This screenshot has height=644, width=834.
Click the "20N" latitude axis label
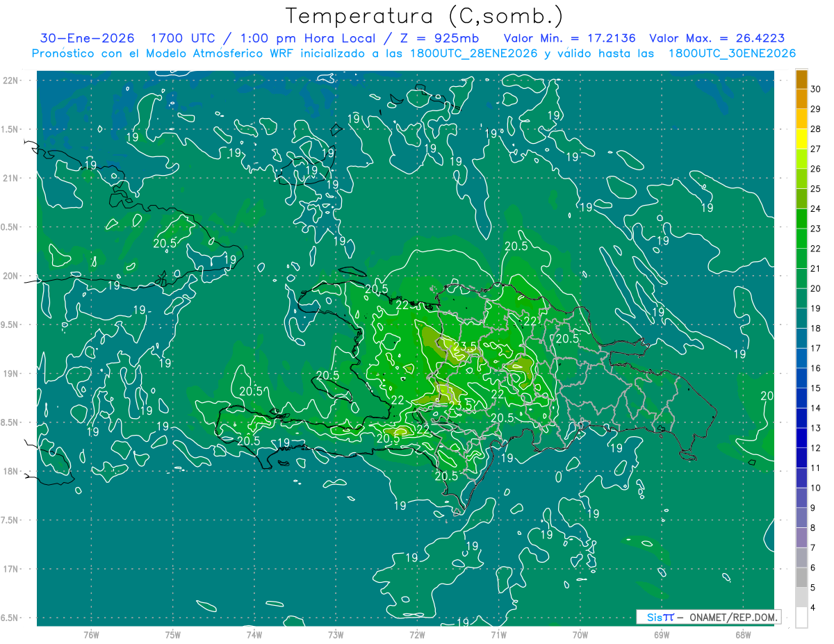point(12,276)
